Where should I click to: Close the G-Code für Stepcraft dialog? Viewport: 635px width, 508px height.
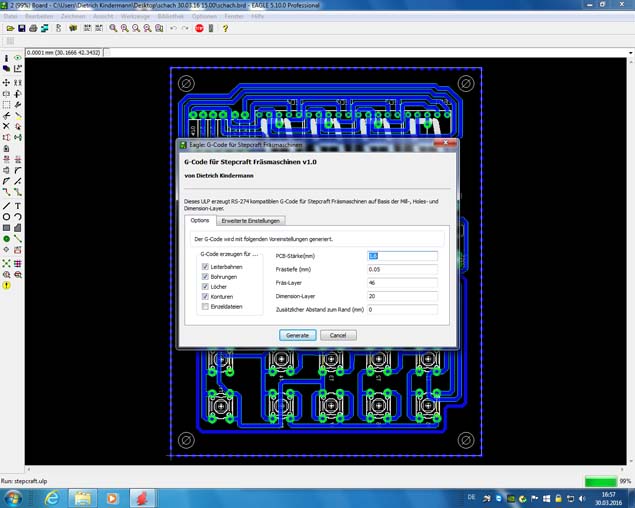(445, 143)
